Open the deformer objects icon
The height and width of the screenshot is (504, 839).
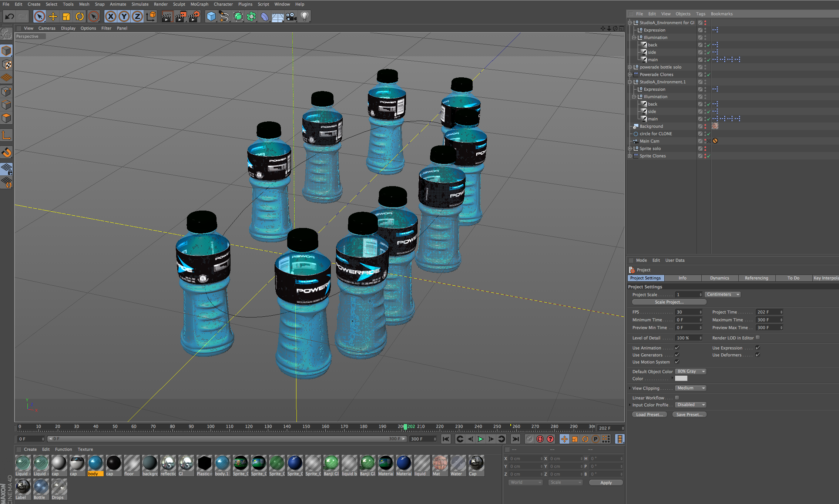[264, 16]
